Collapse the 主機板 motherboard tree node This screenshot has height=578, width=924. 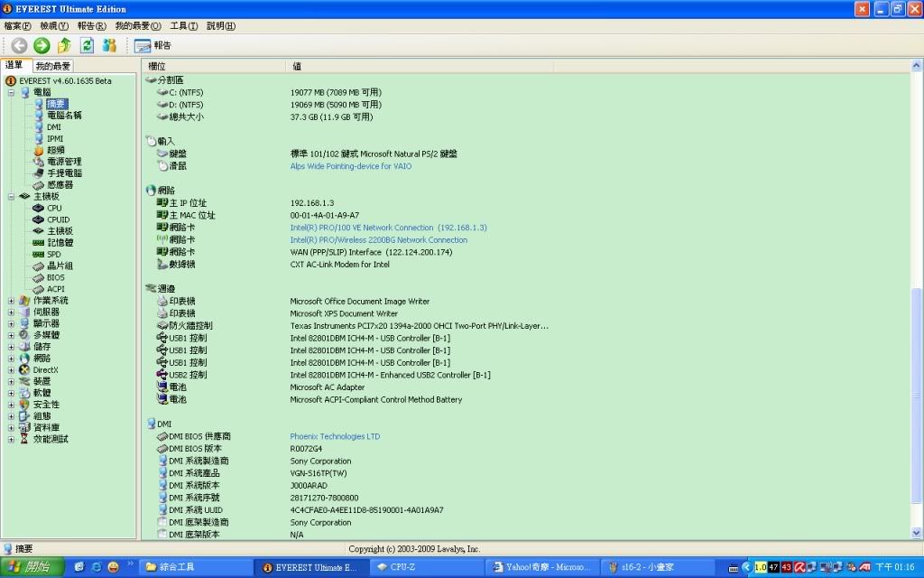pos(11,196)
